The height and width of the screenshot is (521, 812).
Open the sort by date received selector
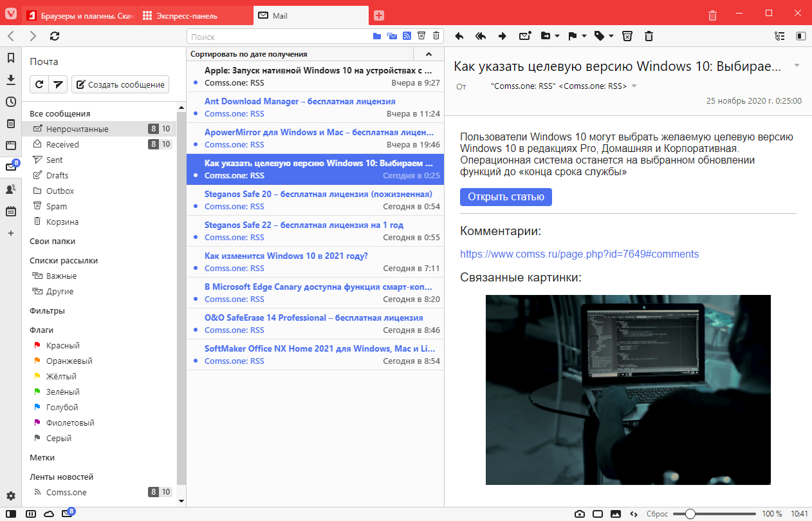click(x=300, y=54)
